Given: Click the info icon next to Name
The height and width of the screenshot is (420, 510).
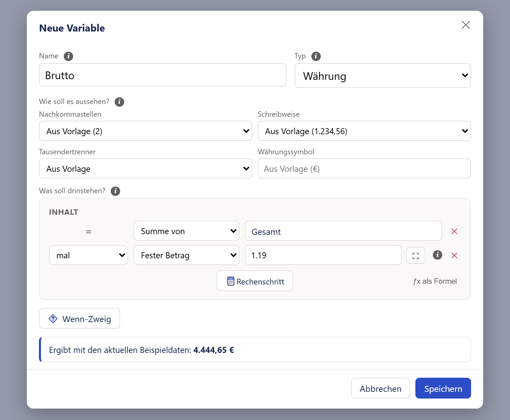Looking at the screenshot, I should point(68,56).
